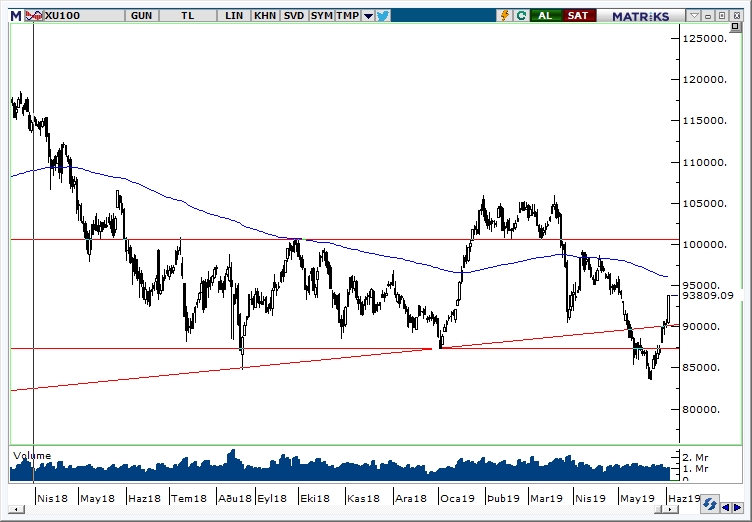This screenshot has height=522, width=752.
Task: Click the 125000 price axis label
Action: [x=705, y=38]
